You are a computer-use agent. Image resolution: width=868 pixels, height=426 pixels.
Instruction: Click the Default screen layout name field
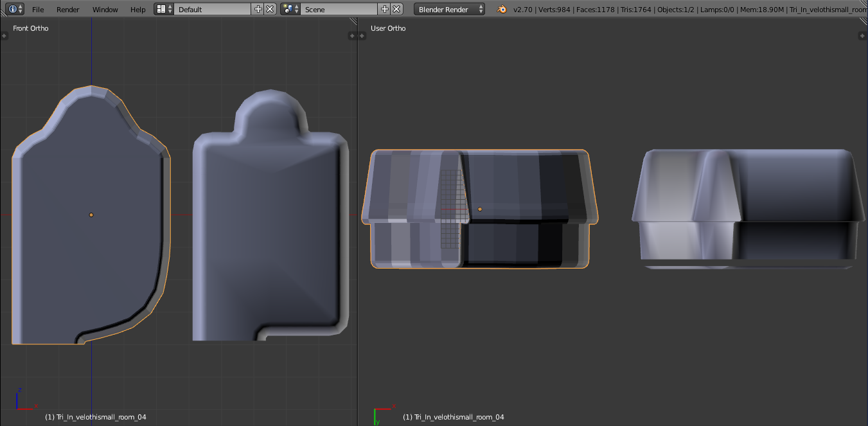213,9
